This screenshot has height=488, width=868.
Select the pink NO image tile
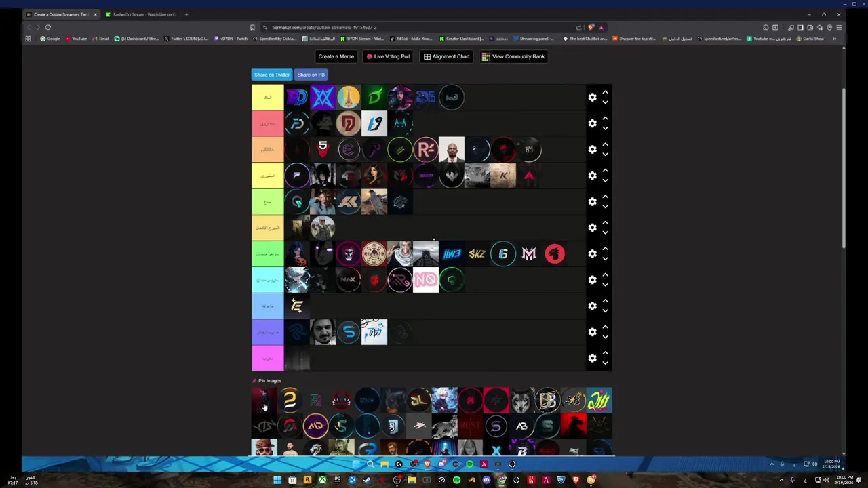tap(425, 280)
